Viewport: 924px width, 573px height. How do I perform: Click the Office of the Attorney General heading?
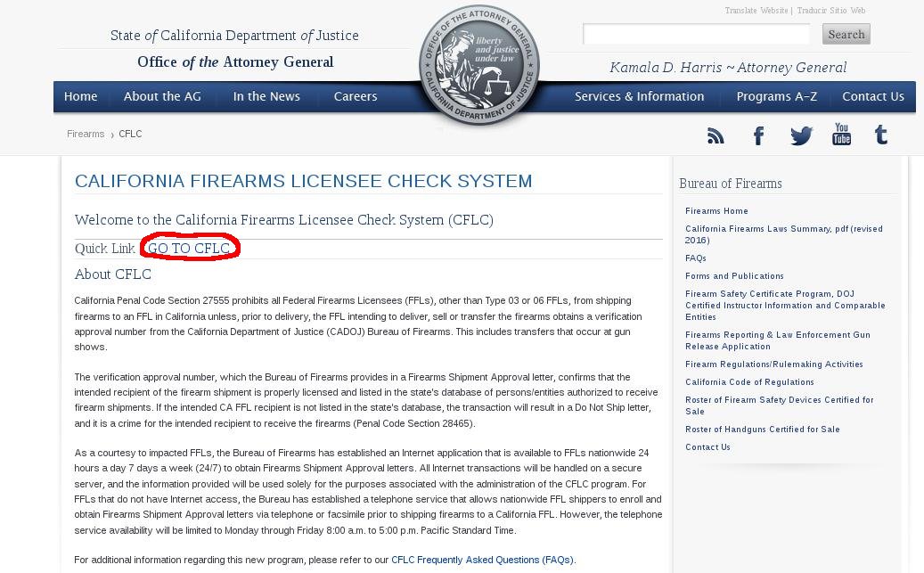[235, 61]
